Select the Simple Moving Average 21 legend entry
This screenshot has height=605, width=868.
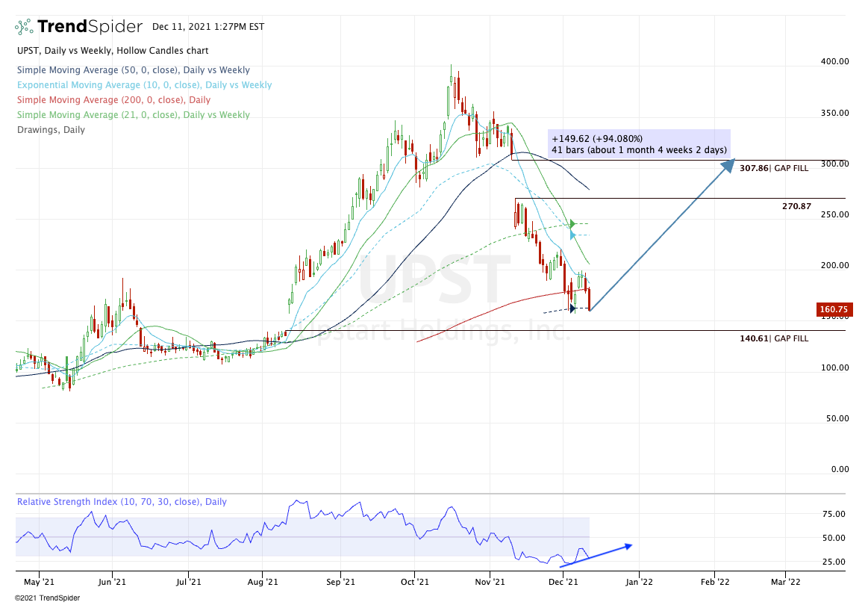(134, 115)
